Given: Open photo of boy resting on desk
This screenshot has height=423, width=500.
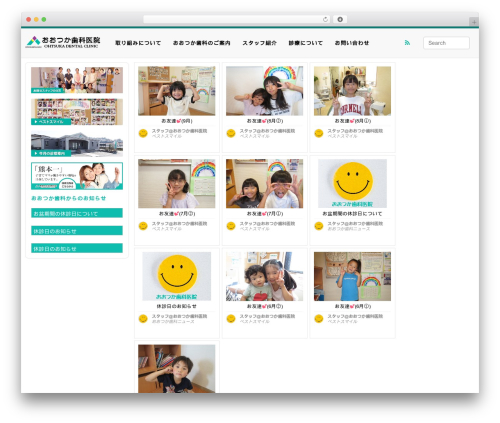Looking at the screenshot, I should pos(177,369).
